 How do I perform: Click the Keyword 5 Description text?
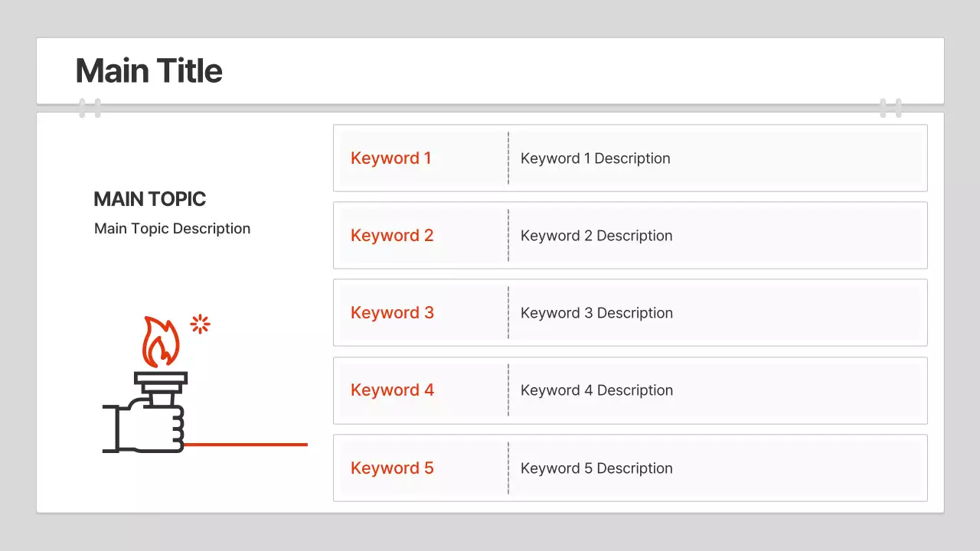tap(596, 468)
